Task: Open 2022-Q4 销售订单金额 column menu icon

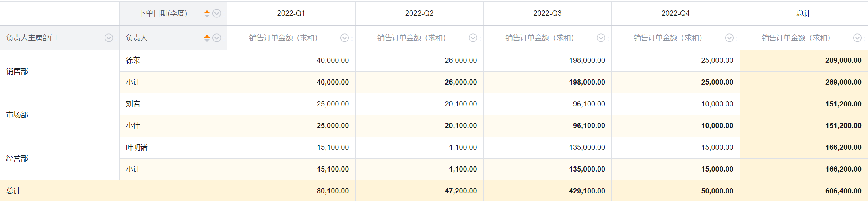Action: pyautogui.click(x=729, y=38)
